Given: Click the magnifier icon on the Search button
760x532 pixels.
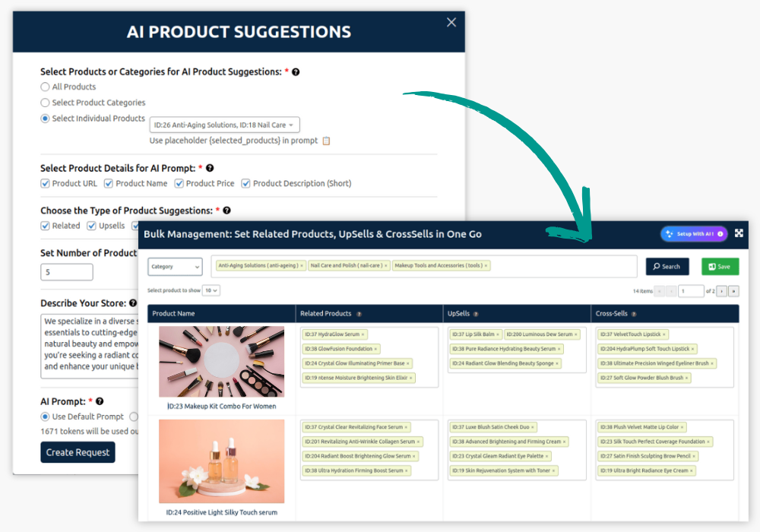Looking at the screenshot, I should click(656, 267).
